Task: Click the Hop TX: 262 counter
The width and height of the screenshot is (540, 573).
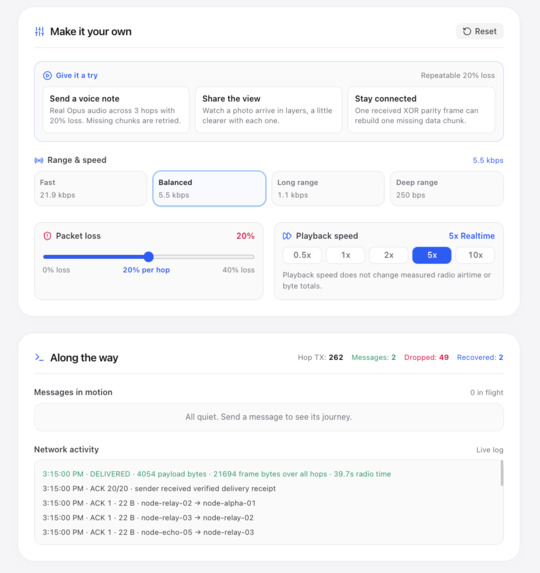Action: point(320,357)
